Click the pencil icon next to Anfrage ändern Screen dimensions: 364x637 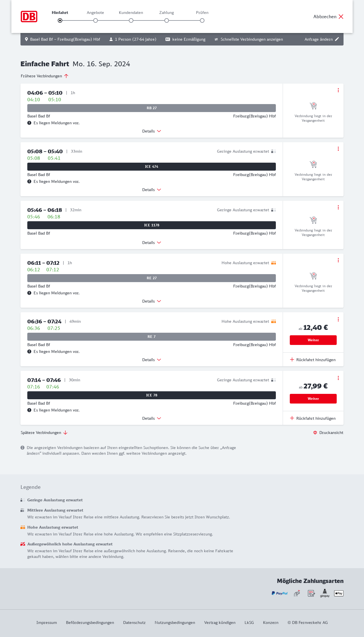(337, 39)
